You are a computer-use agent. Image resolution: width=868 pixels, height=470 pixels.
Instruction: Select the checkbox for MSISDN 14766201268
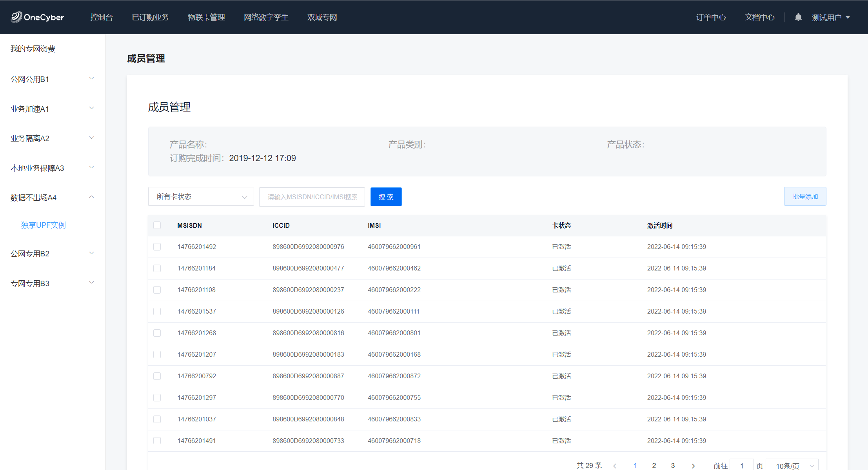pyautogui.click(x=157, y=333)
